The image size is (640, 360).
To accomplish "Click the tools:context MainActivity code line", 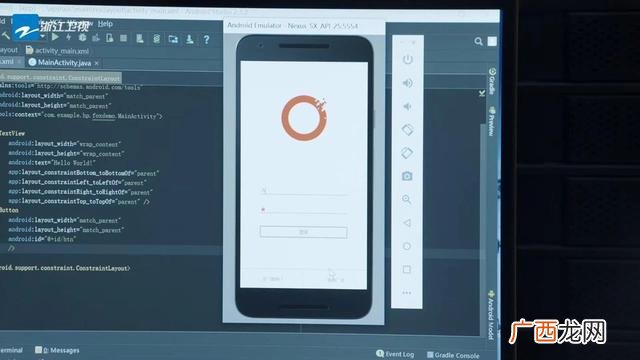I will coord(81,116).
